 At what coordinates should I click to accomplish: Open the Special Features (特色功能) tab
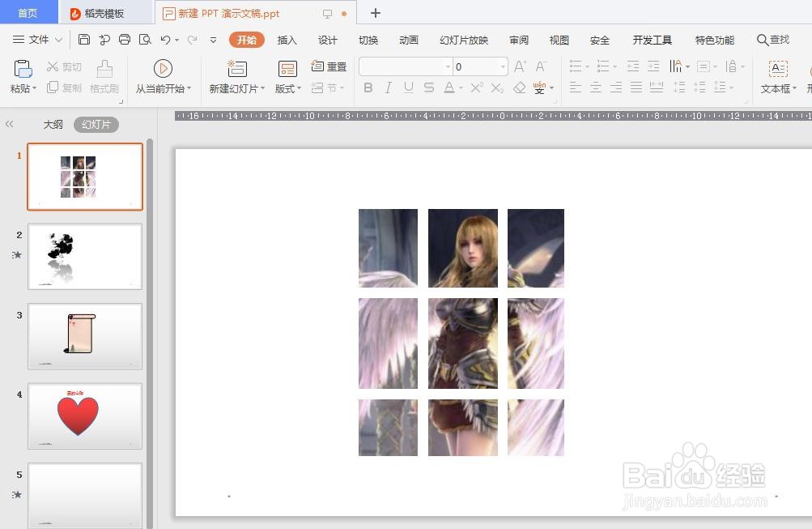pyautogui.click(x=715, y=40)
